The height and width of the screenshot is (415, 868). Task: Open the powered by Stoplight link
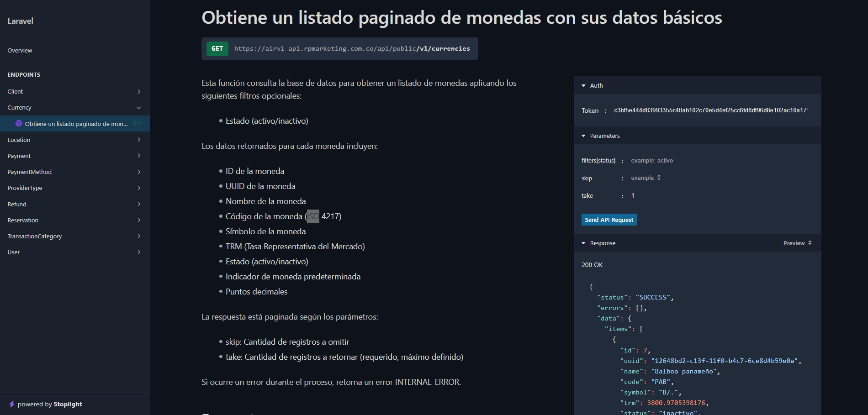coord(50,404)
